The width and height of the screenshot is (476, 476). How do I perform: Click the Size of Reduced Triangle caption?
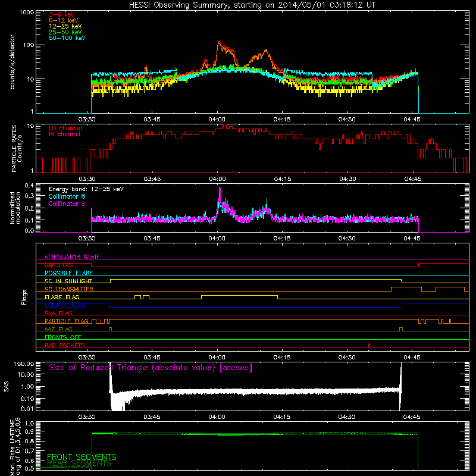(x=151, y=368)
